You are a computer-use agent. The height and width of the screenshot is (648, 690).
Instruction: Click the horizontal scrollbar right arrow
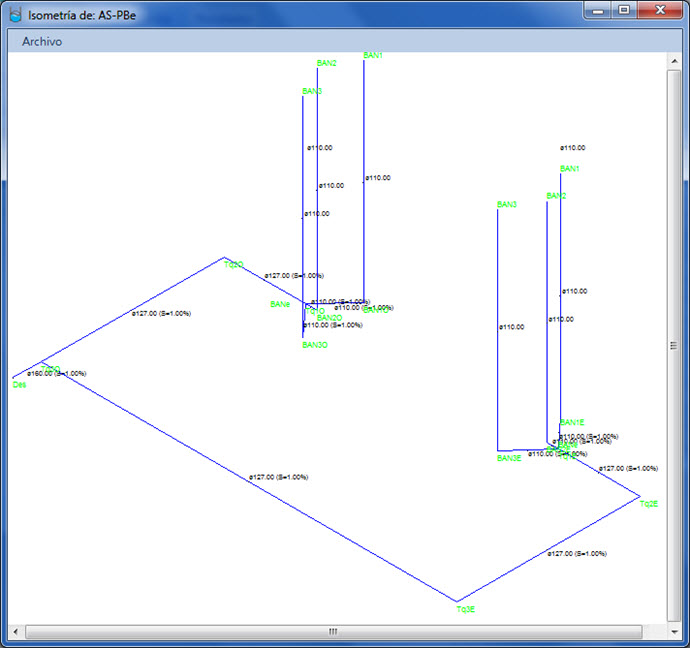pyautogui.click(x=657, y=632)
